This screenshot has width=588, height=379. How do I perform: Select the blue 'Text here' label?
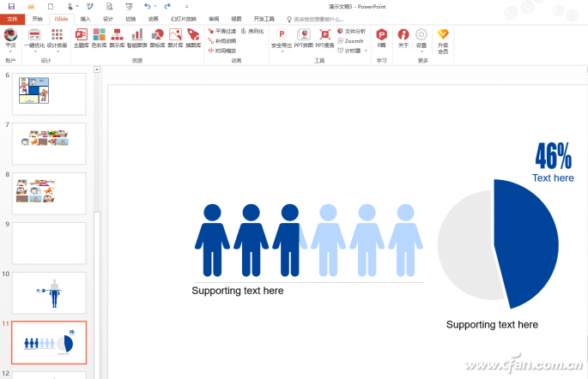tap(553, 177)
